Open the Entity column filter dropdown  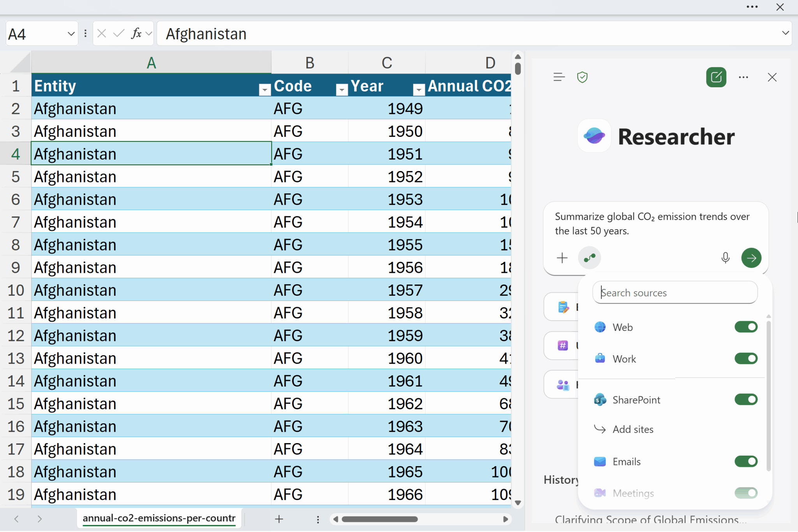tap(265, 90)
